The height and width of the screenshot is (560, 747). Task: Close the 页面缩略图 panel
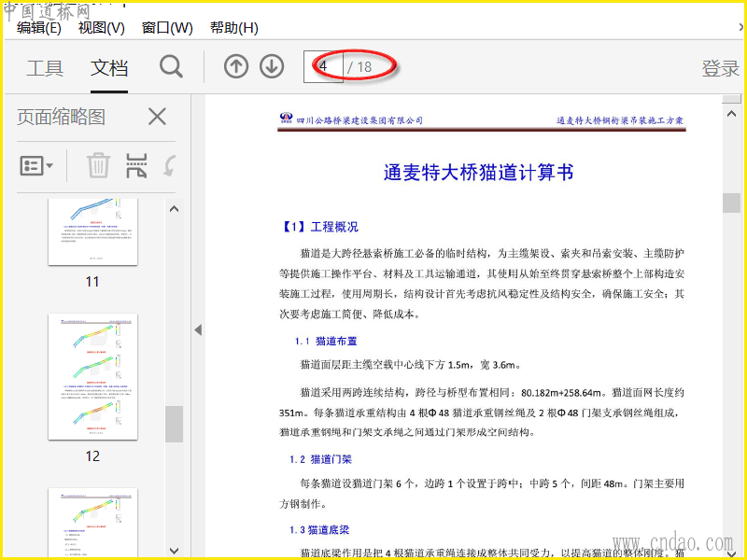click(x=157, y=117)
